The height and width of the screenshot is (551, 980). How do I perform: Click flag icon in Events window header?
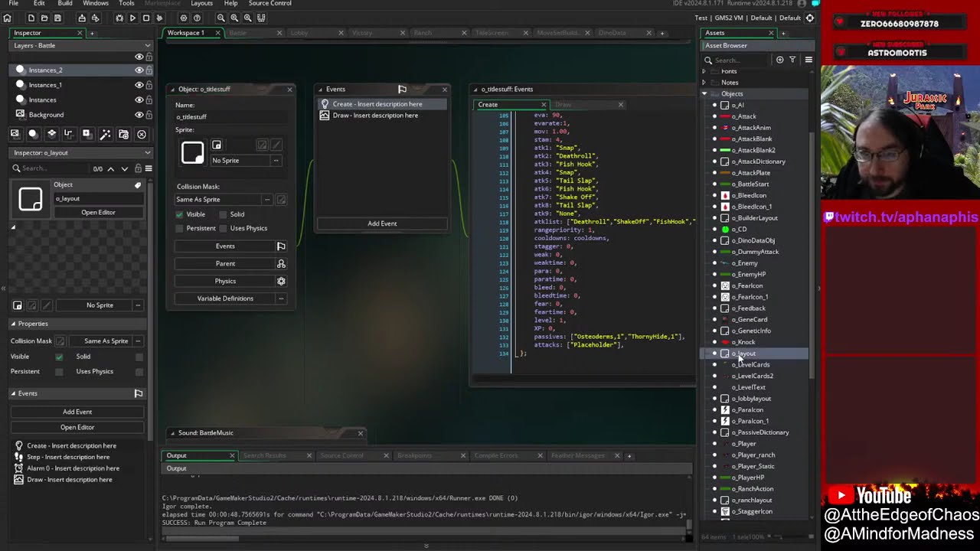pyautogui.click(x=402, y=90)
